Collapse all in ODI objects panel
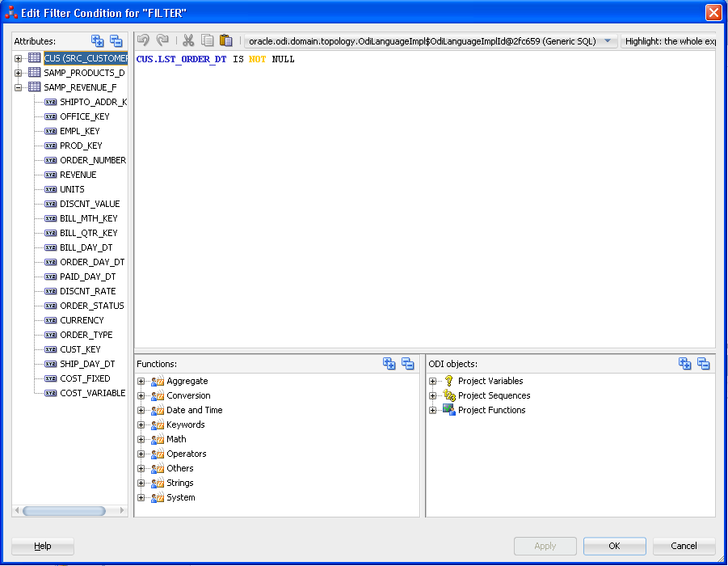 tap(704, 363)
